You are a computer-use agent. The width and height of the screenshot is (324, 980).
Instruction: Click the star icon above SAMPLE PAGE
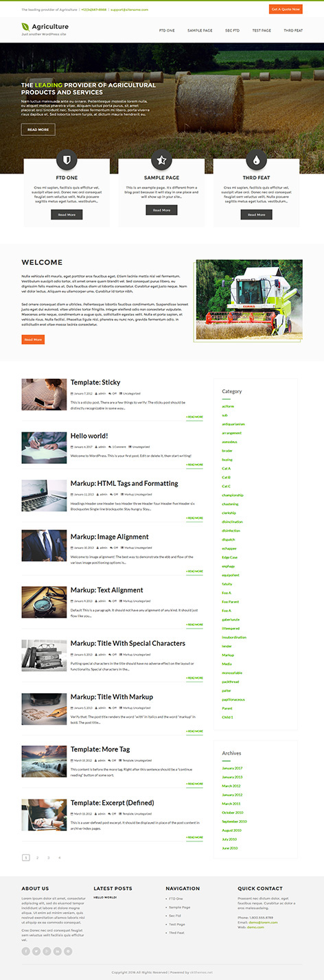point(161,160)
